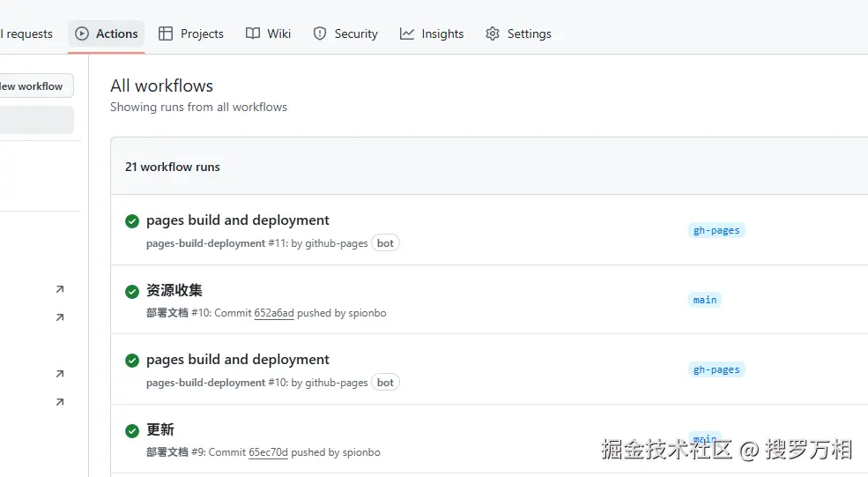Image resolution: width=868 pixels, height=477 pixels.
Task: Click gh-pages branch label of run #11
Action: click(x=716, y=230)
